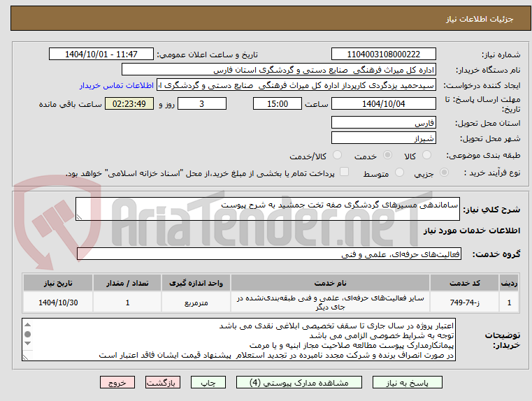Click the deadline time field 15:00
Screen dimensions: 532x401
coord(278,103)
